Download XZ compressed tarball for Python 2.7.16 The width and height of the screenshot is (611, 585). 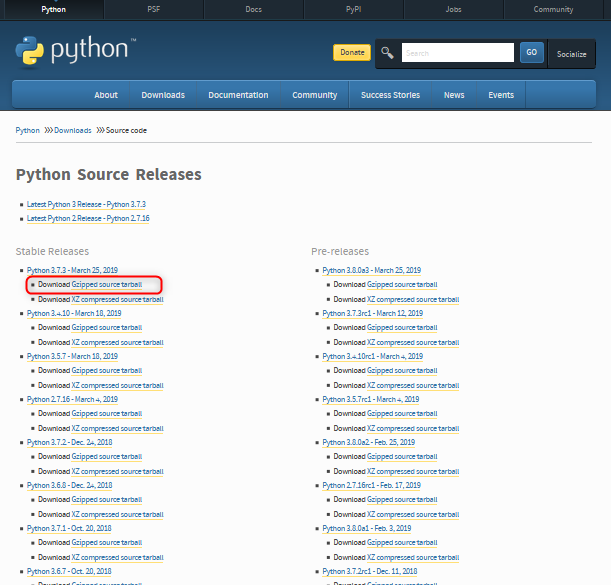(117, 429)
